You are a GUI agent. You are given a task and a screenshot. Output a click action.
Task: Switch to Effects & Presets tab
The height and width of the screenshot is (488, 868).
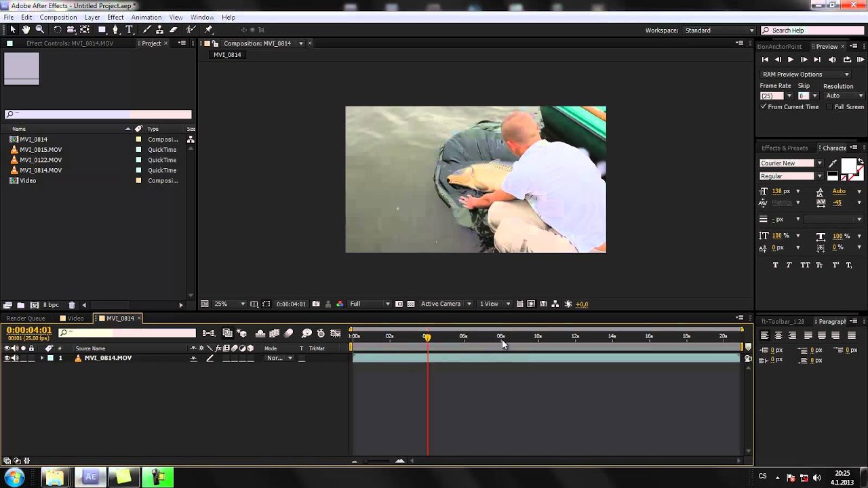tap(785, 148)
